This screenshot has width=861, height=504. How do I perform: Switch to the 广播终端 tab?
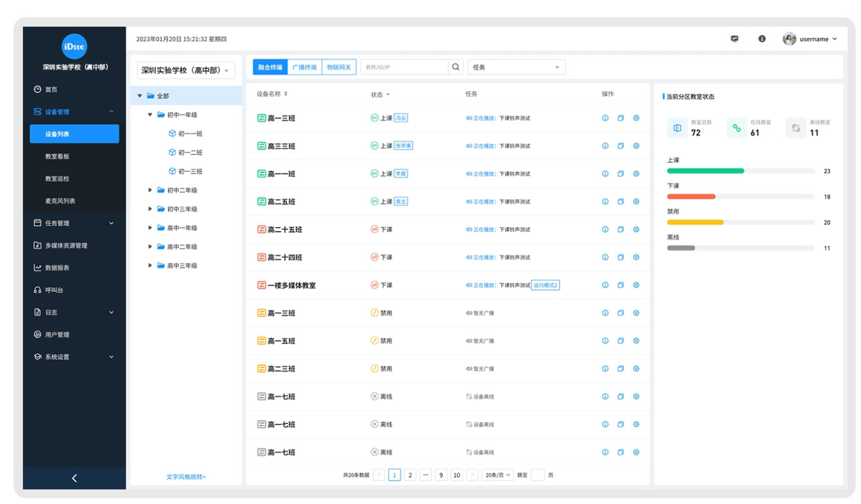pos(305,67)
